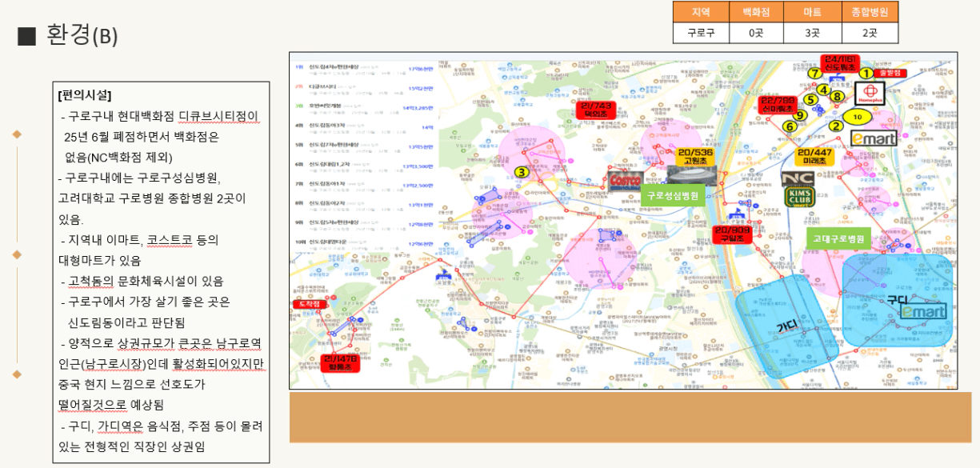Click the 14억3,285만 price value
The height and width of the screenshot is (468, 980).
418,106
